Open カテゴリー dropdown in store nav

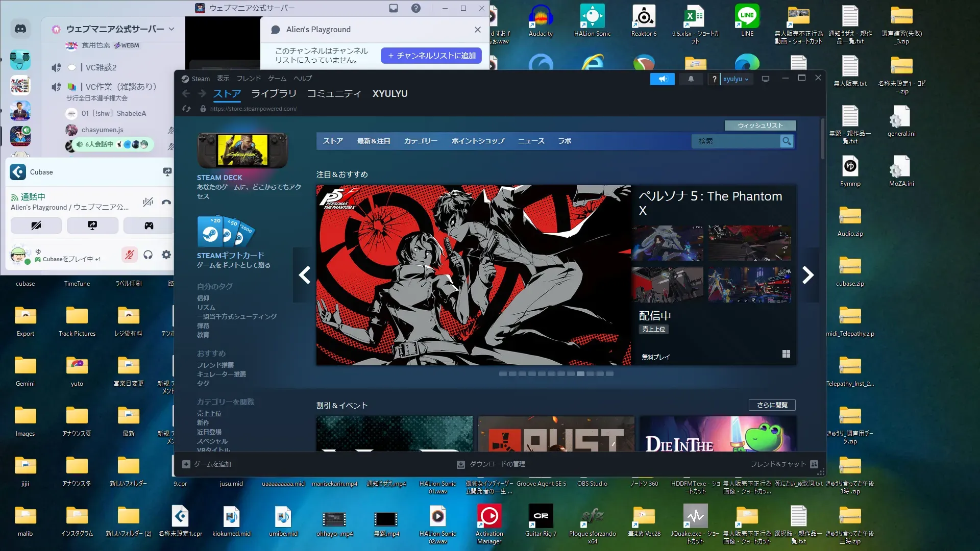(421, 141)
